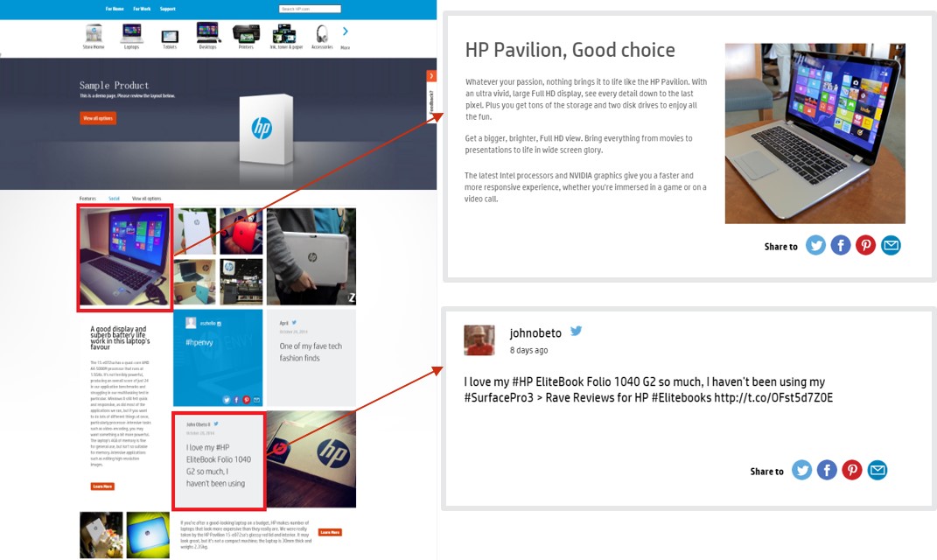
Task: Expand the orange Feedback arrow tab
Action: tap(431, 76)
